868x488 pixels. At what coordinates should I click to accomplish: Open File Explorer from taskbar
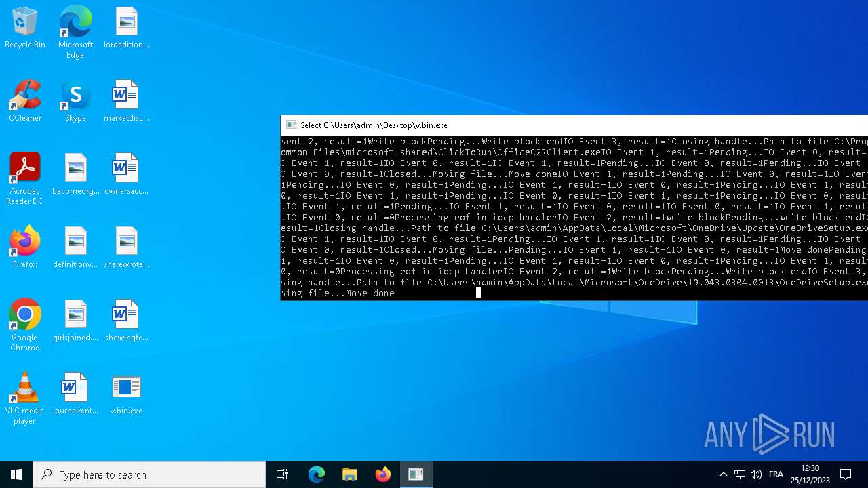point(350,474)
